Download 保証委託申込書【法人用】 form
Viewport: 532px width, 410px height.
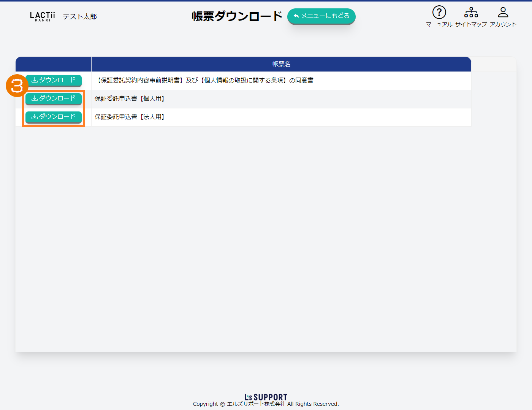click(x=54, y=117)
